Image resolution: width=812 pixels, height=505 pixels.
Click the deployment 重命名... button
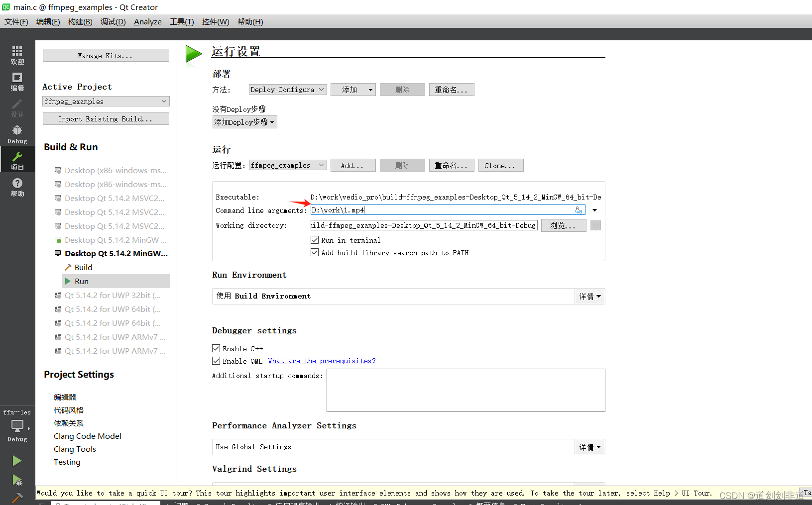452,90
